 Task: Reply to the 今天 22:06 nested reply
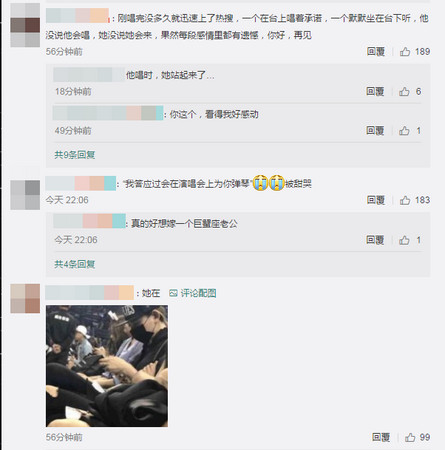[x=375, y=240]
